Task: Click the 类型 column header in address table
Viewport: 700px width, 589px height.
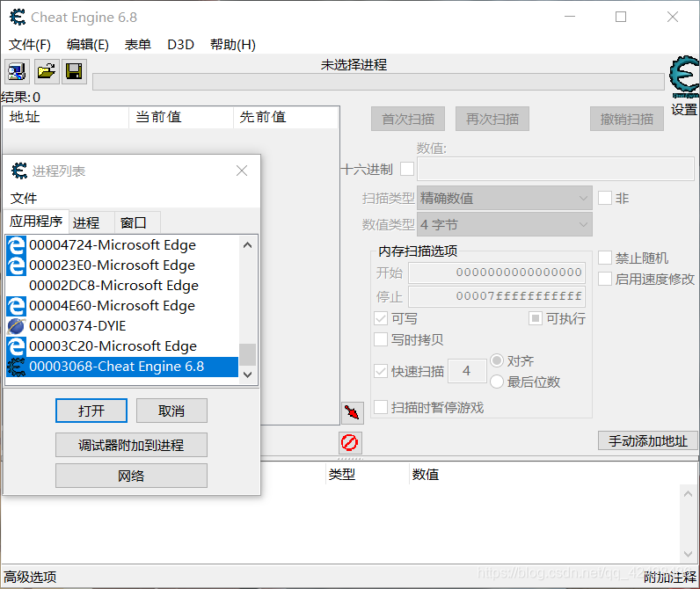Action: [367, 475]
